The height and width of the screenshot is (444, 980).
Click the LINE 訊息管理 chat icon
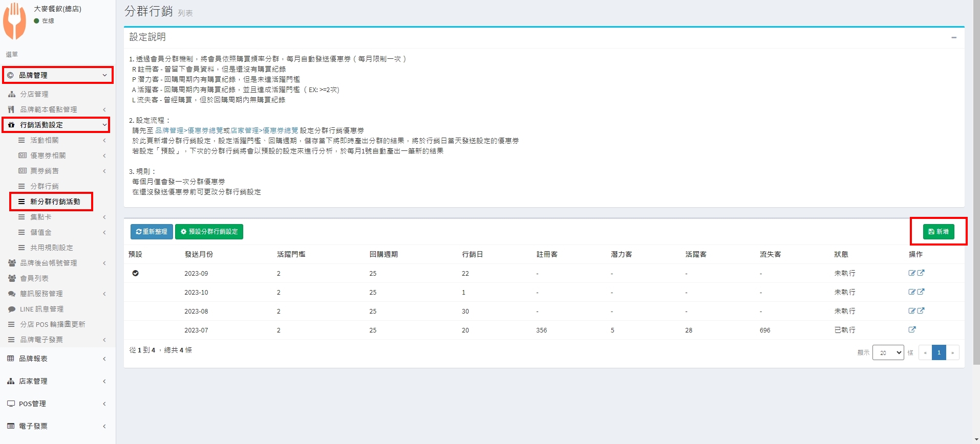coord(12,309)
